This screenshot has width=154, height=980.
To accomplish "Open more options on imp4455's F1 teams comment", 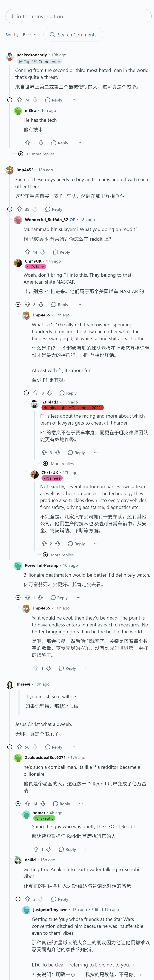I will click(x=73, y=209).
